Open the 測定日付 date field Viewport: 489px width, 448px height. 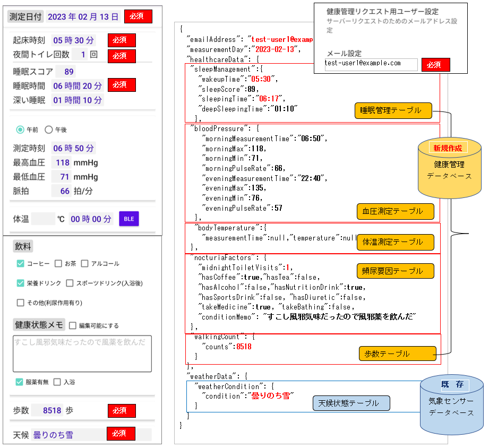point(83,17)
